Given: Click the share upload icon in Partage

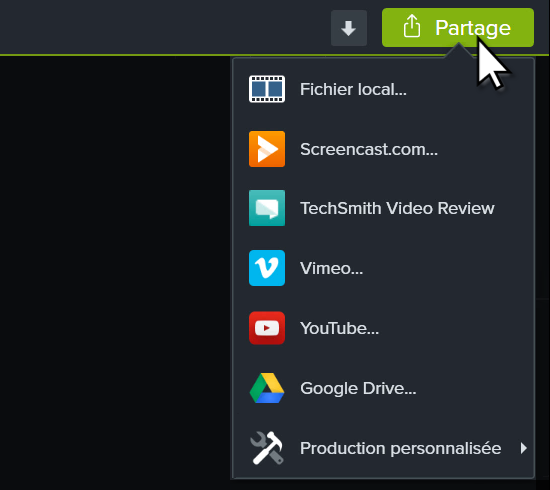Looking at the screenshot, I should 411,26.
